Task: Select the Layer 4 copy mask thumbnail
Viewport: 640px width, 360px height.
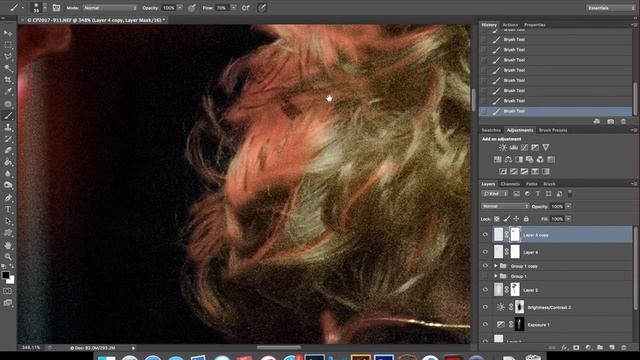Action: tap(515, 235)
